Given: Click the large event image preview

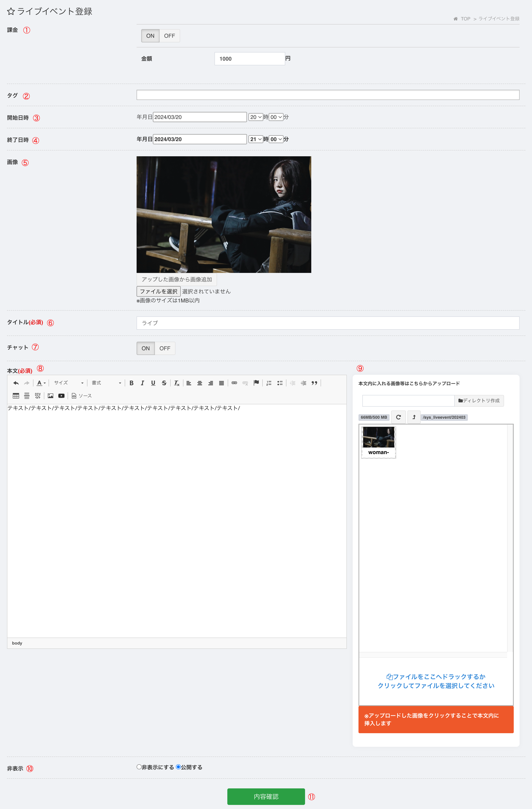Looking at the screenshot, I should pyautogui.click(x=224, y=214).
